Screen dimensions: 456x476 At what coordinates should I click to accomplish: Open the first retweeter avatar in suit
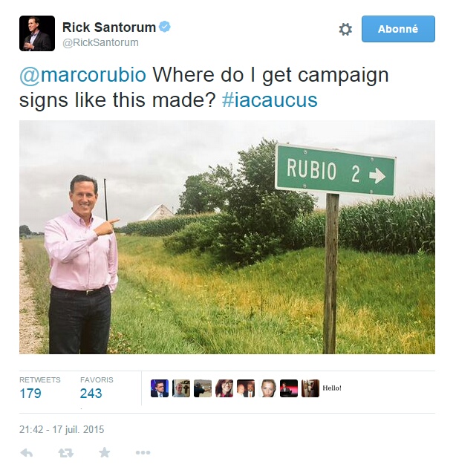pos(160,388)
